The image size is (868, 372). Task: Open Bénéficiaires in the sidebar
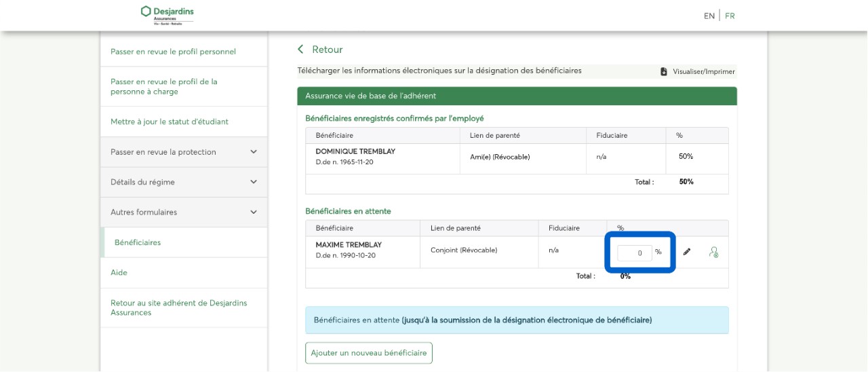click(138, 242)
